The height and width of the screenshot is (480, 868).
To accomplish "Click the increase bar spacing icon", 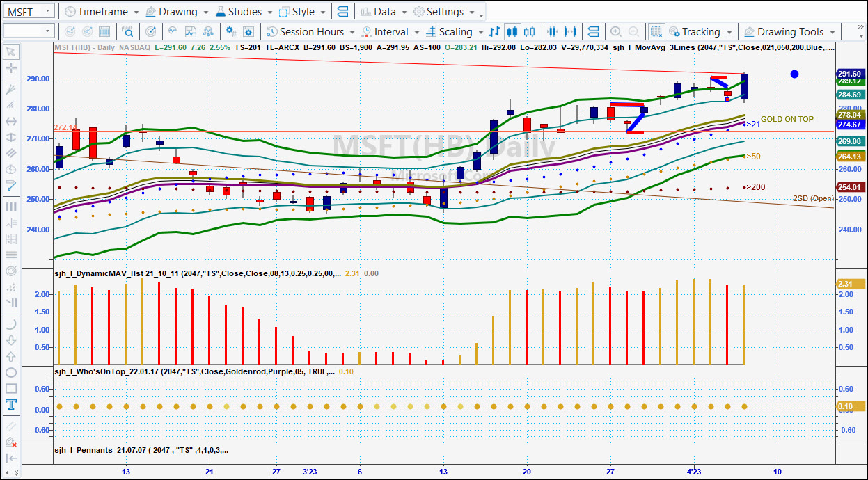I will (x=571, y=31).
